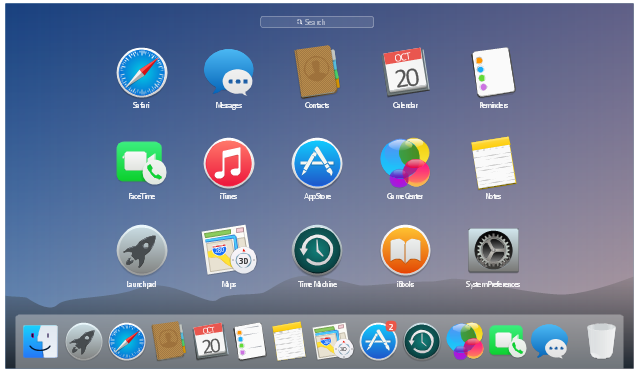This screenshot has height=371, width=640.
Task: Open System Preferences in Launchpad grid
Action: point(493,250)
